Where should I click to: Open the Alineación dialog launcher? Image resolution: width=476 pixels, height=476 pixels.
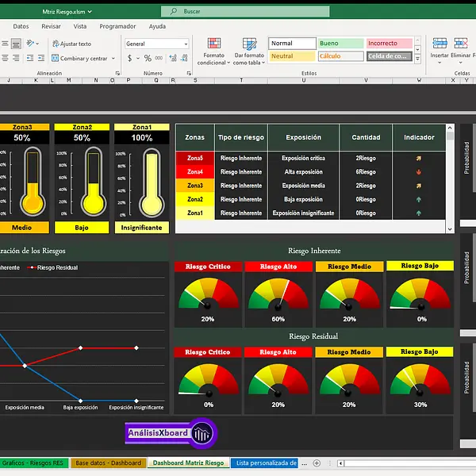click(x=117, y=73)
